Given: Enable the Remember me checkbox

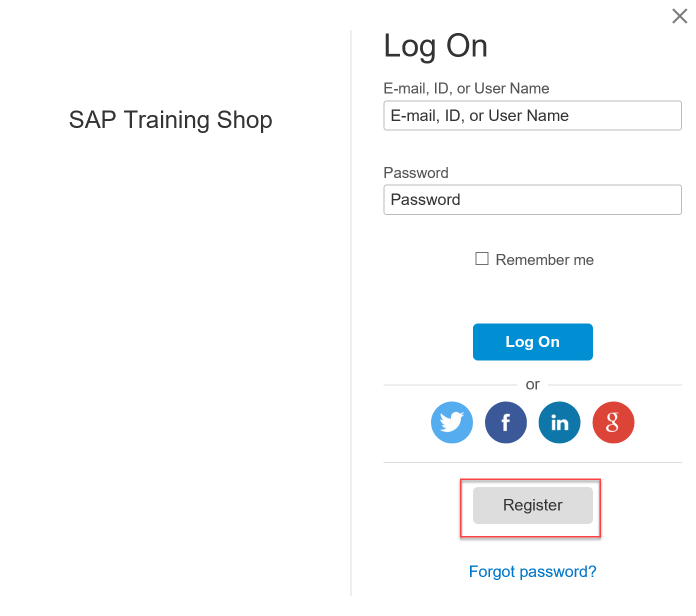Looking at the screenshot, I should click(481, 258).
